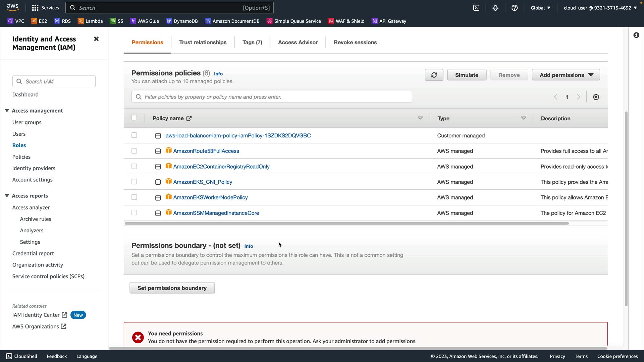The height and width of the screenshot is (362, 644).
Task: Open Lambda shortcut in favorites bar
Action: [x=90, y=21]
